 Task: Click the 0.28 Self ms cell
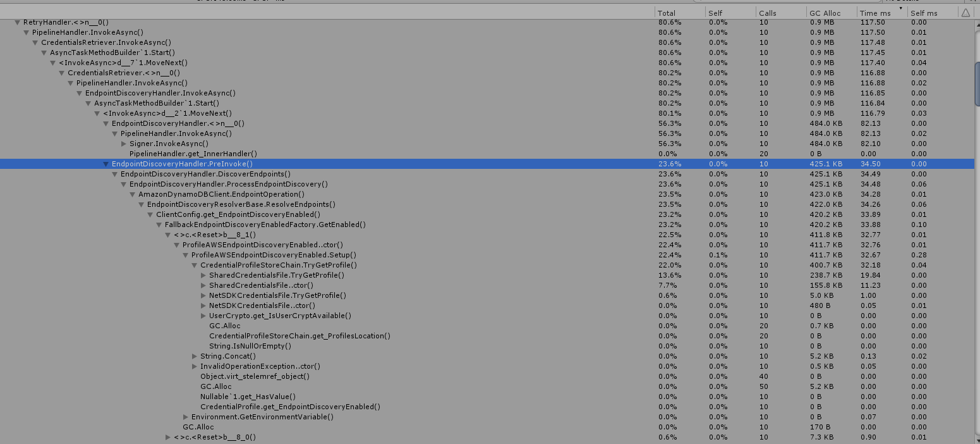tap(919, 255)
